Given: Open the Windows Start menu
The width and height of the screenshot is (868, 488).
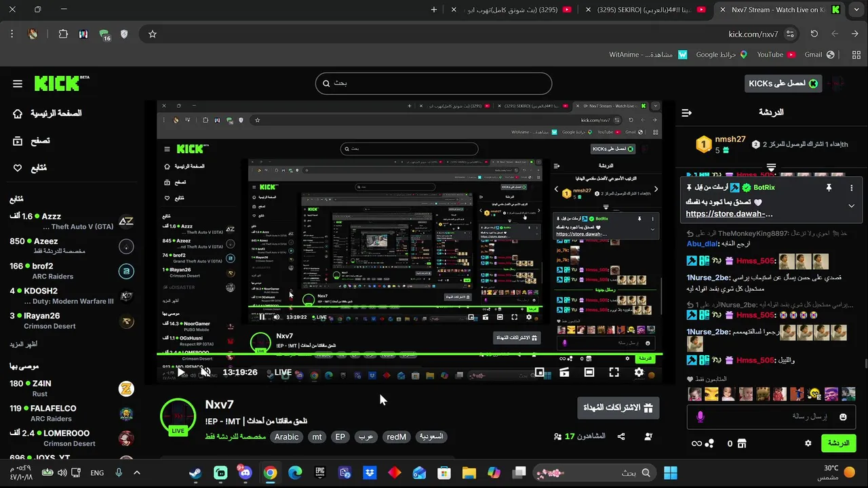Looking at the screenshot, I should (x=670, y=472).
